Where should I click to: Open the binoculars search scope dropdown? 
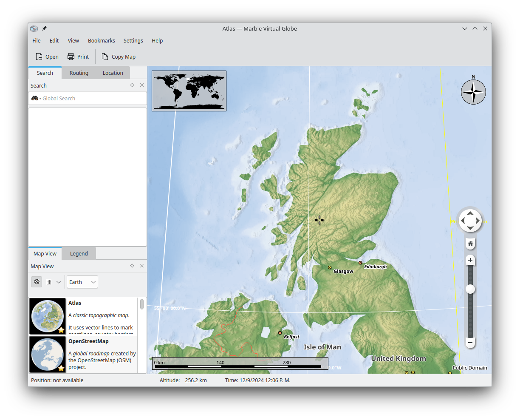(36, 98)
